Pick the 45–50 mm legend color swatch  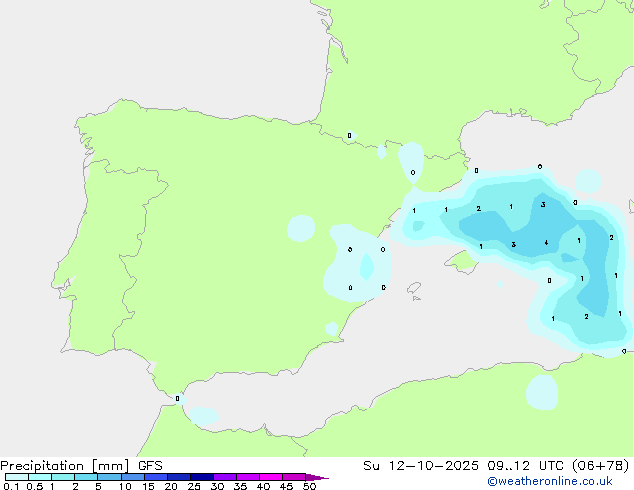294,477
